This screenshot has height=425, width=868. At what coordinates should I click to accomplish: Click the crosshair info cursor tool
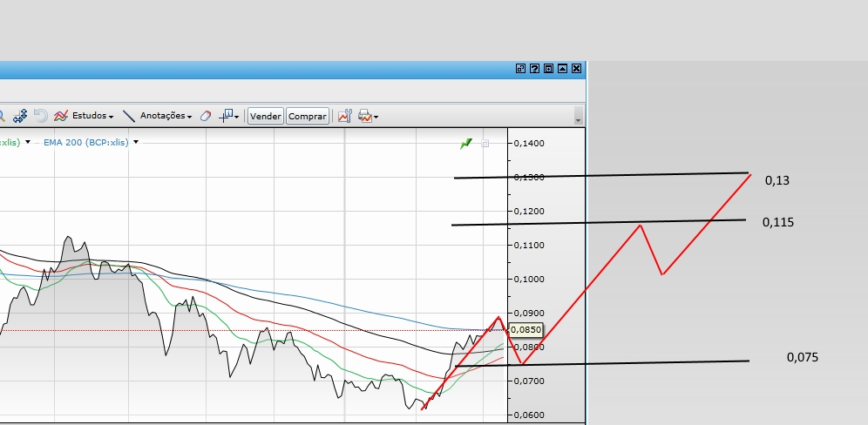click(226, 116)
